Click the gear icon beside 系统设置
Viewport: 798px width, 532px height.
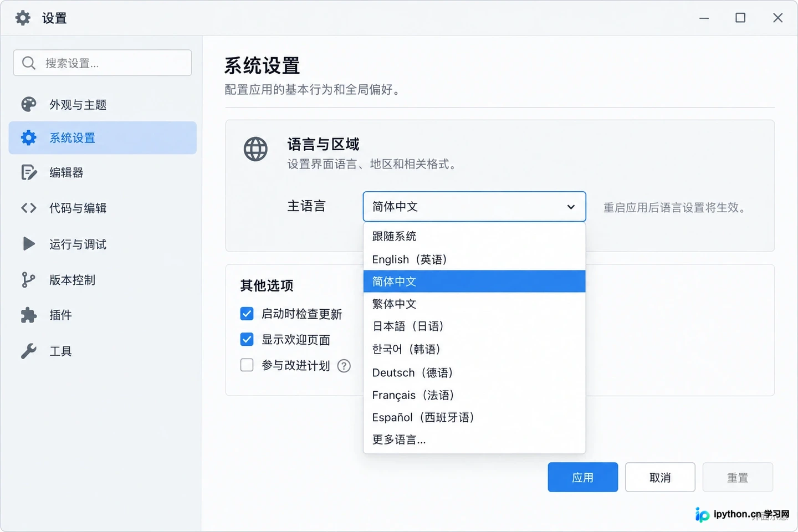point(29,138)
